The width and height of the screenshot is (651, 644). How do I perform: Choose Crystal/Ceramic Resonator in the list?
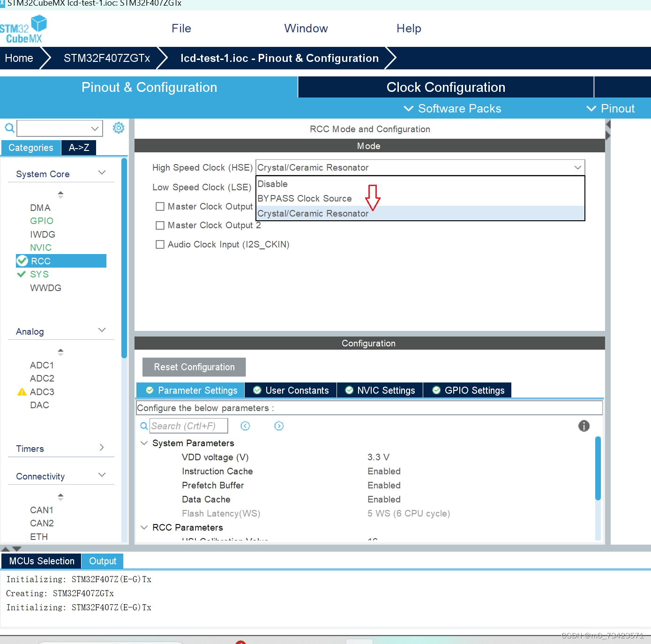click(420, 213)
